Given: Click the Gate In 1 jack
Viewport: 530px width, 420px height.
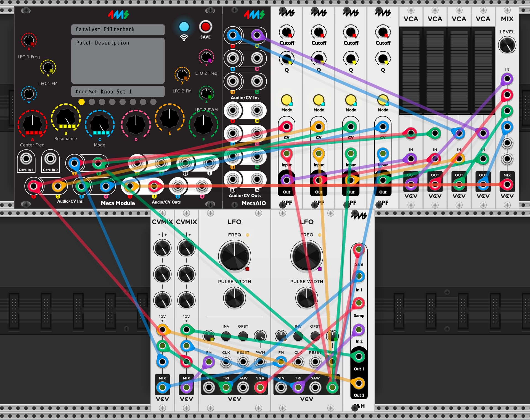Looking at the screenshot, I should (26, 159).
